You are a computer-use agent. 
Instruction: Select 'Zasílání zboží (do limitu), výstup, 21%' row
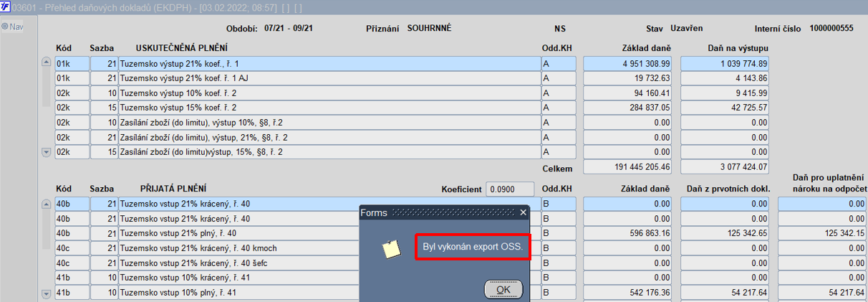coord(329,137)
